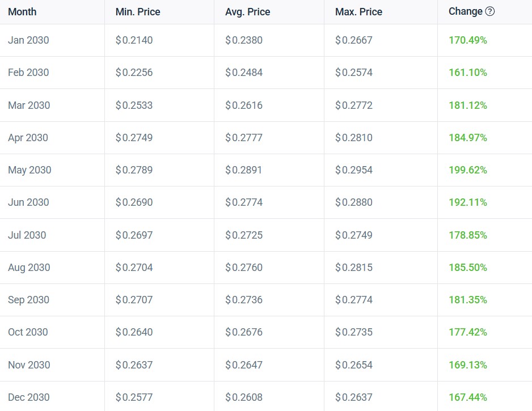Select the 184.97% change for Apr 2030
Image resolution: width=532 pixels, height=411 pixels.
[x=467, y=138]
